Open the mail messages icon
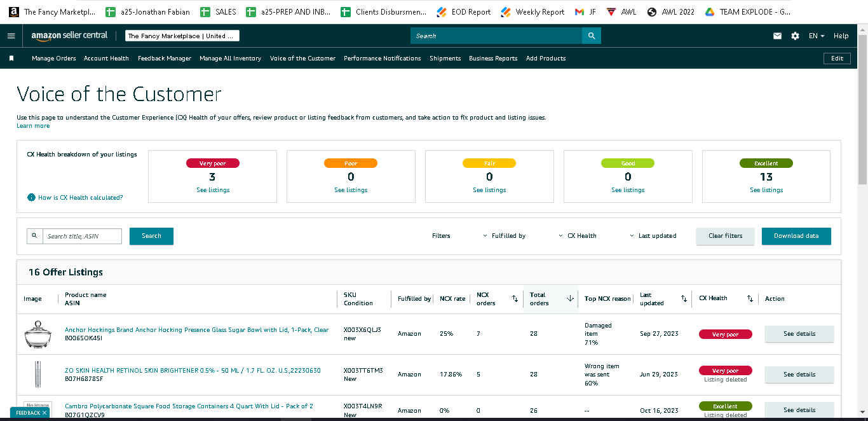 [777, 36]
